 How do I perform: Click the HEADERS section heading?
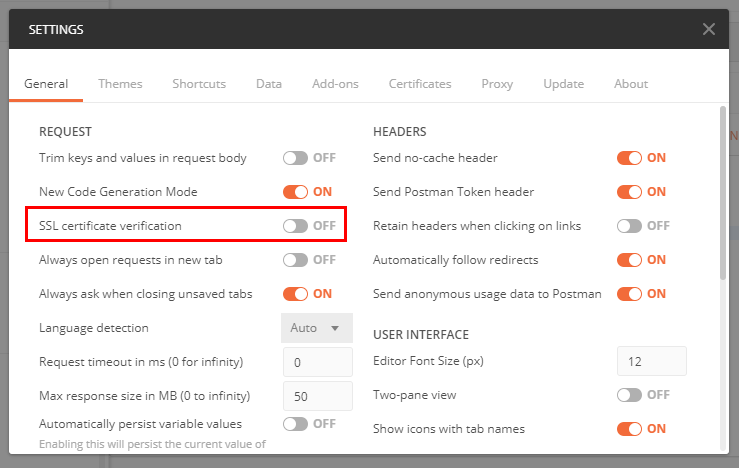pyautogui.click(x=400, y=131)
